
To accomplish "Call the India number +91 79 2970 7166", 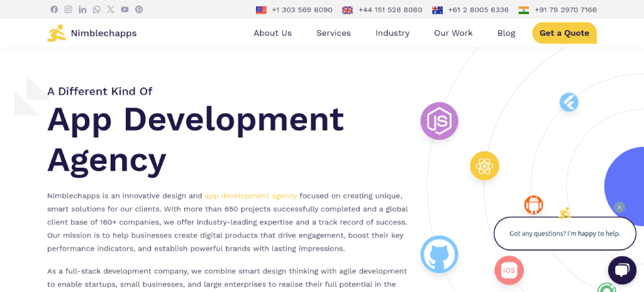I will [x=565, y=10].
